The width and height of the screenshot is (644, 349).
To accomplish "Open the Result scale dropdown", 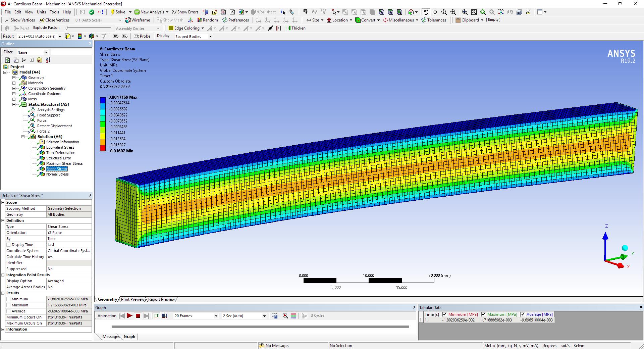I will pyautogui.click(x=60, y=36).
